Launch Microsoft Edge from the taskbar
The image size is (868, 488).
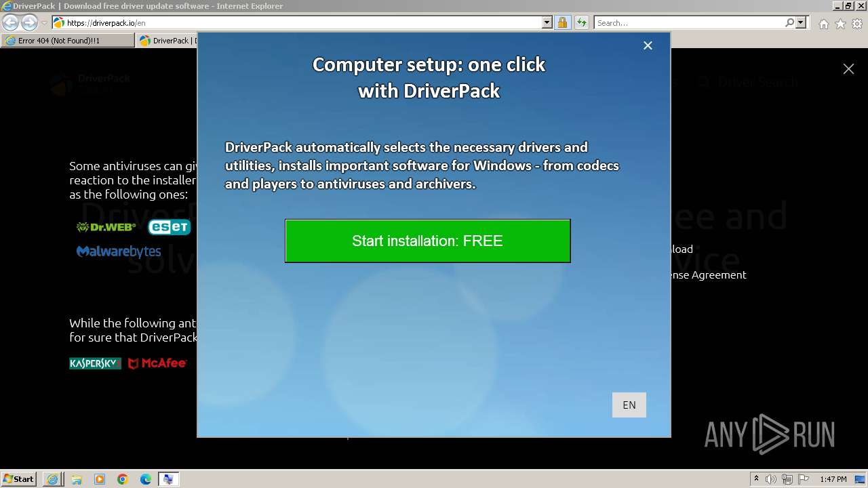[145, 479]
